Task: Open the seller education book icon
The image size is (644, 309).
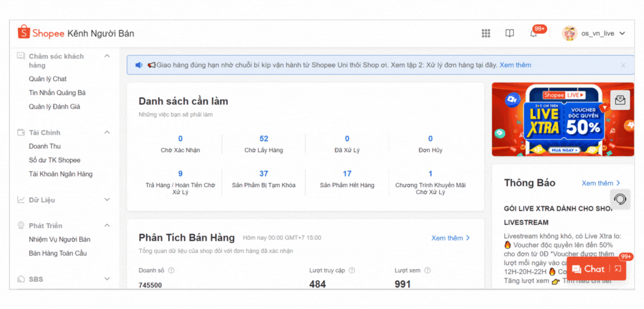Action: (x=509, y=33)
